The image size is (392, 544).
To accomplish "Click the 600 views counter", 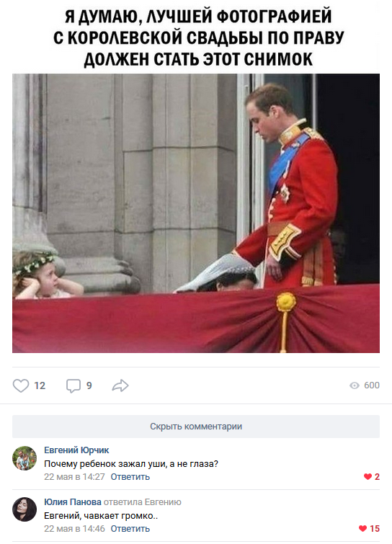I will tap(372, 385).
